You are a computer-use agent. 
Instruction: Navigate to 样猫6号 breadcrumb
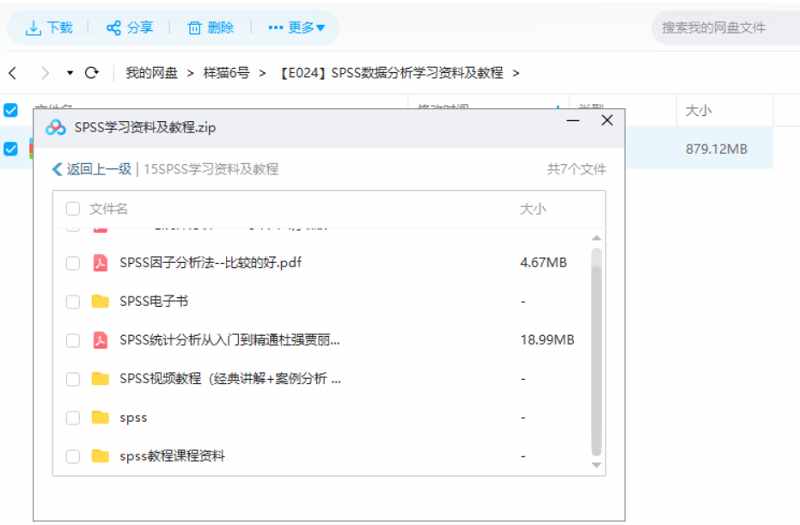(x=226, y=73)
